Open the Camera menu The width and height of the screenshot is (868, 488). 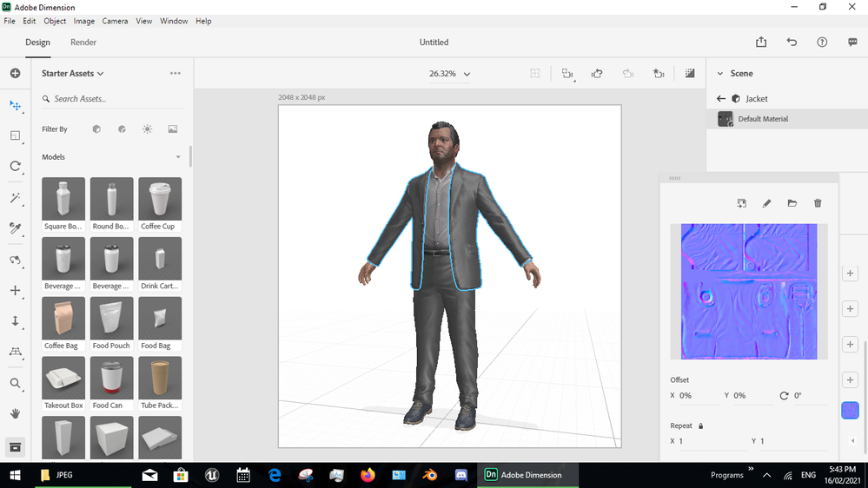(115, 21)
